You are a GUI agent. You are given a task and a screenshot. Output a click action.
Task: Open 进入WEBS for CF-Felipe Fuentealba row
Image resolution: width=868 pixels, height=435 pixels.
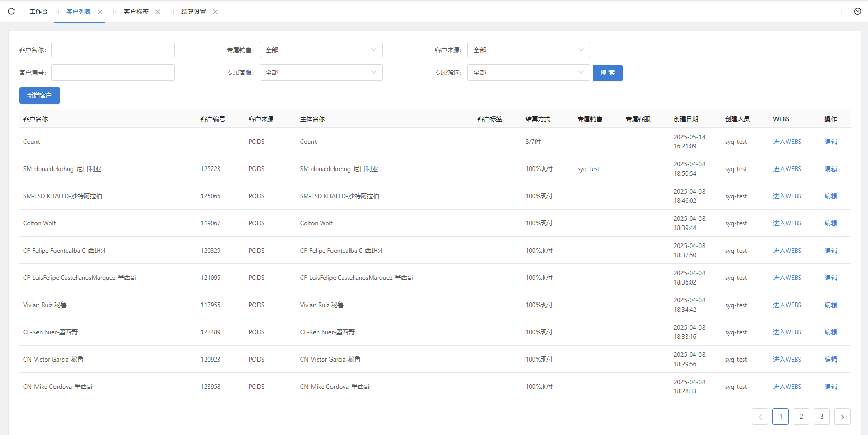point(787,251)
